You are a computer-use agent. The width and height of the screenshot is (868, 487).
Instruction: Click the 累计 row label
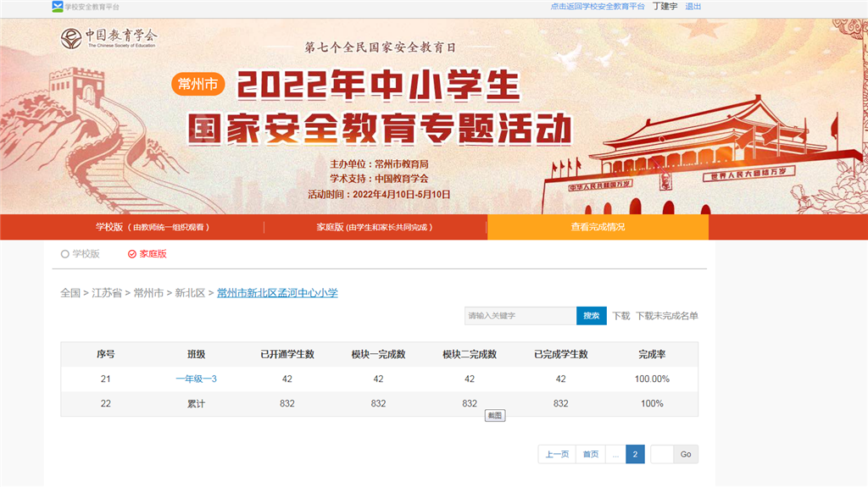coord(196,404)
